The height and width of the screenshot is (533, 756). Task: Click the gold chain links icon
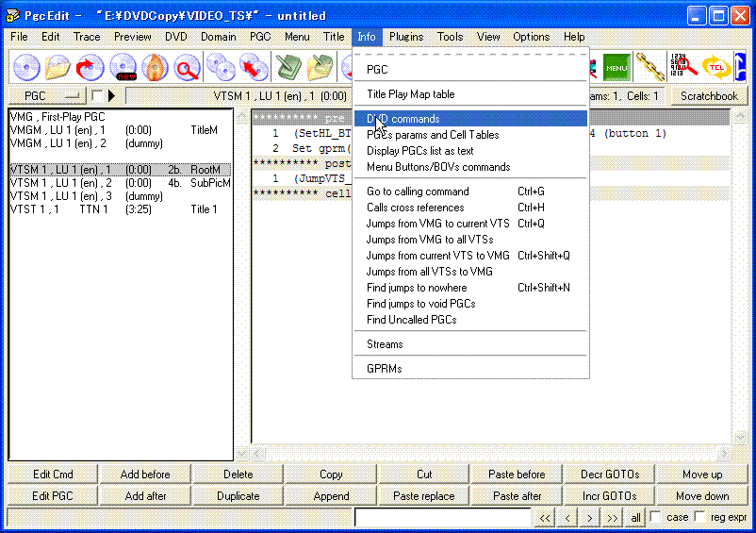coord(649,67)
